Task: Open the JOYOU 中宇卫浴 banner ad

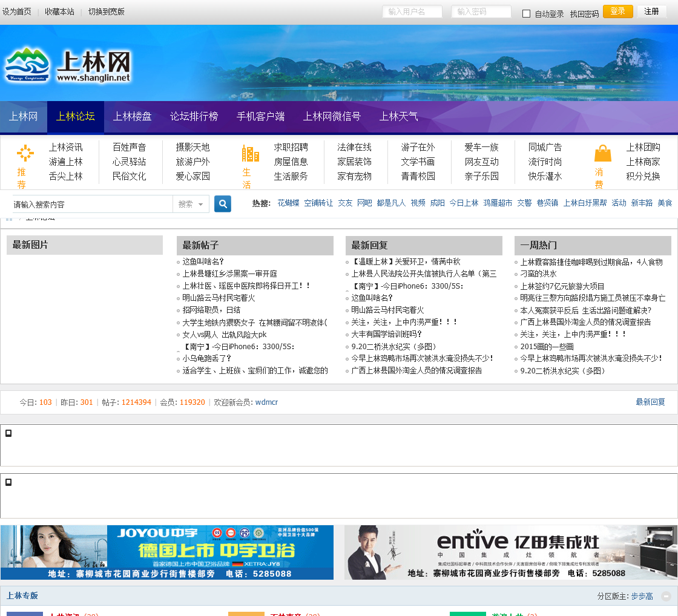Action: click(167, 552)
